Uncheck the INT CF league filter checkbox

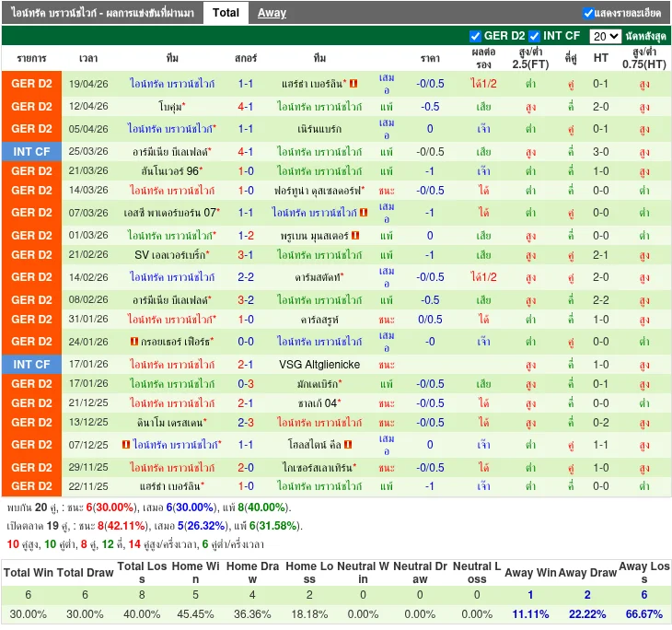[535, 36]
